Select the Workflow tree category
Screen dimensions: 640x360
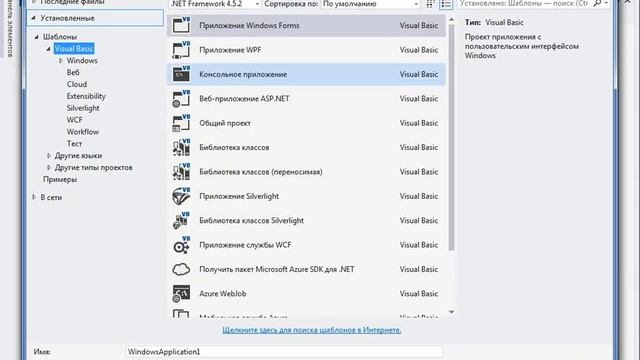(x=83, y=131)
